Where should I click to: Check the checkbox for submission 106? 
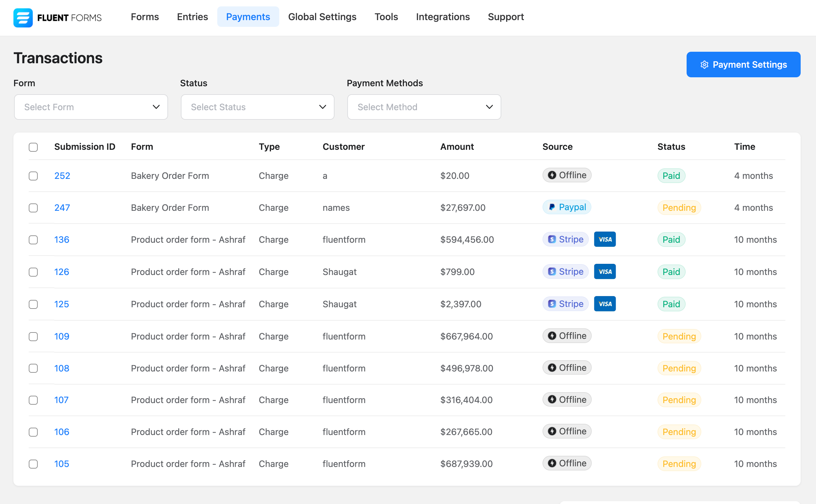coord(33,432)
